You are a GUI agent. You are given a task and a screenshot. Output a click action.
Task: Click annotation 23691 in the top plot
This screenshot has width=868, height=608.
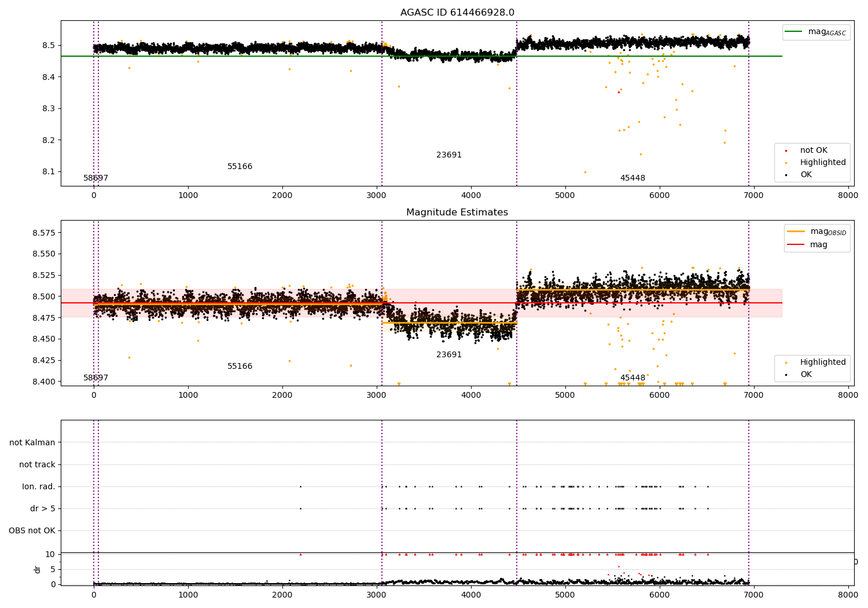point(449,155)
